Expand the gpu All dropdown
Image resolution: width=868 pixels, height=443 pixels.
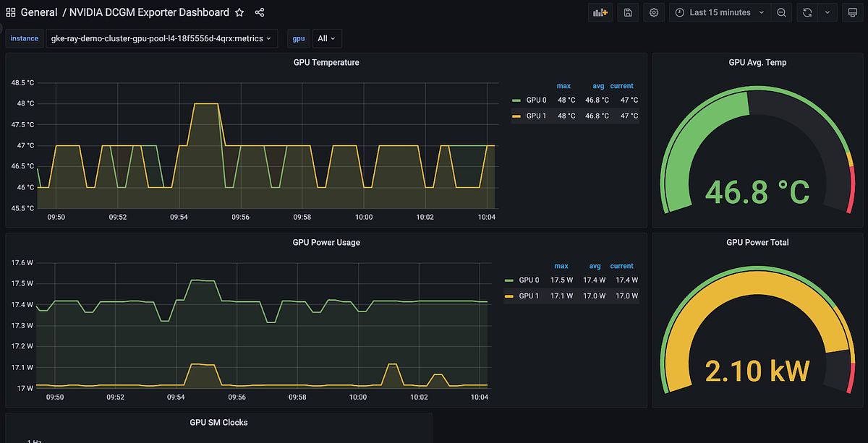click(325, 38)
